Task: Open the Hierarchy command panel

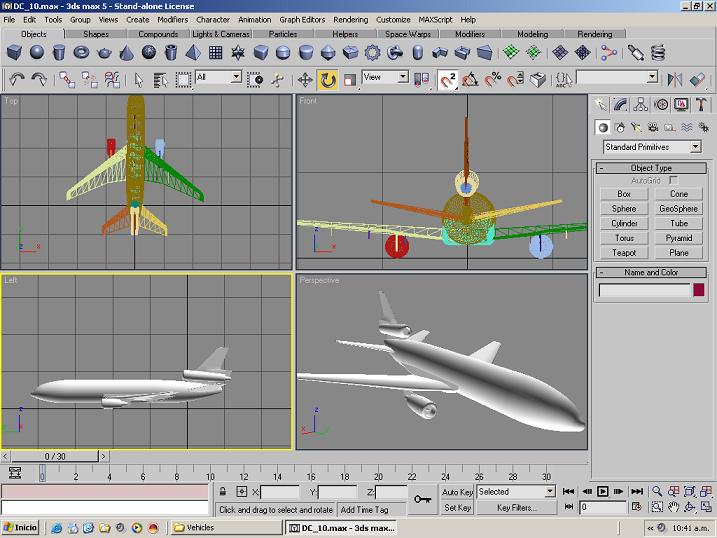Action: 640,104
